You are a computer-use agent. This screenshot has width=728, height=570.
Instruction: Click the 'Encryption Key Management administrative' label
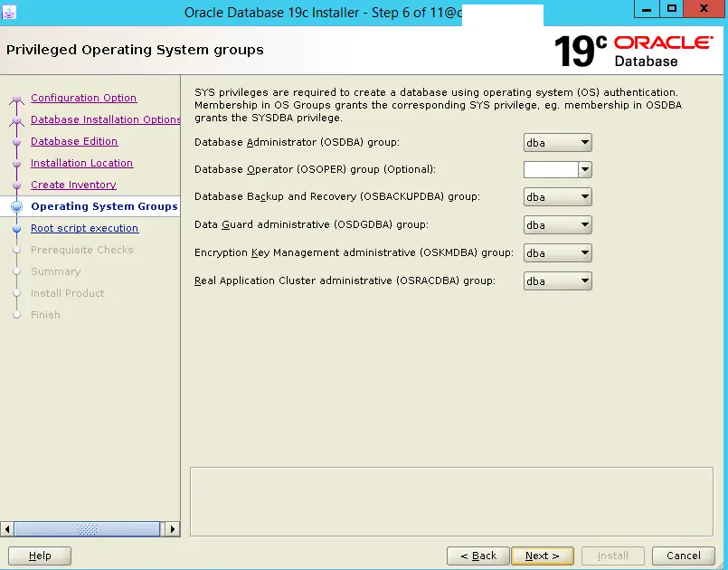click(354, 252)
